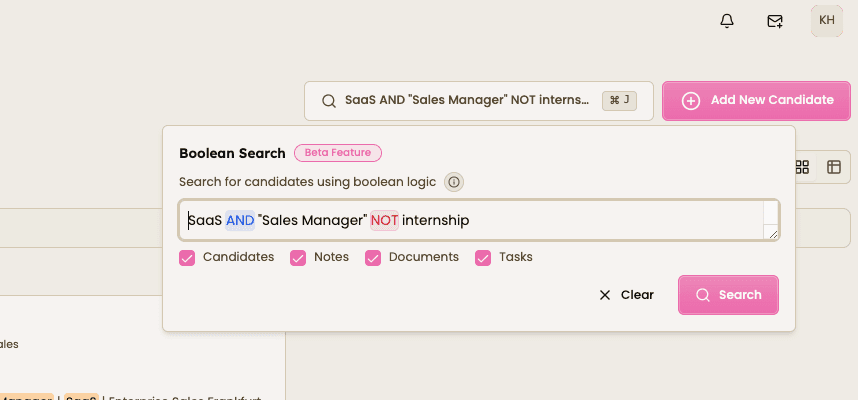Screen dimensions: 858x400
Task: Toggle the Tasks checkbox
Action: pos(483,258)
